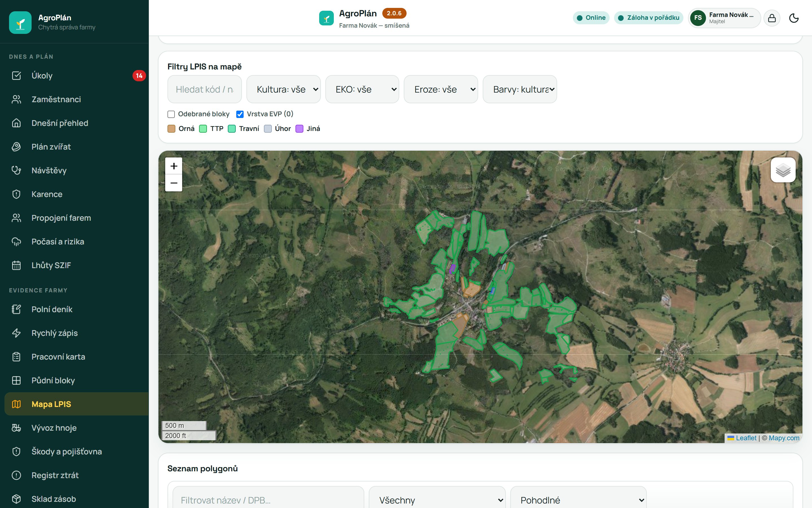This screenshot has height=508, width=812.
Task: Open Škody a pojišťovna in the sidebar
Action: coord(76,452)
